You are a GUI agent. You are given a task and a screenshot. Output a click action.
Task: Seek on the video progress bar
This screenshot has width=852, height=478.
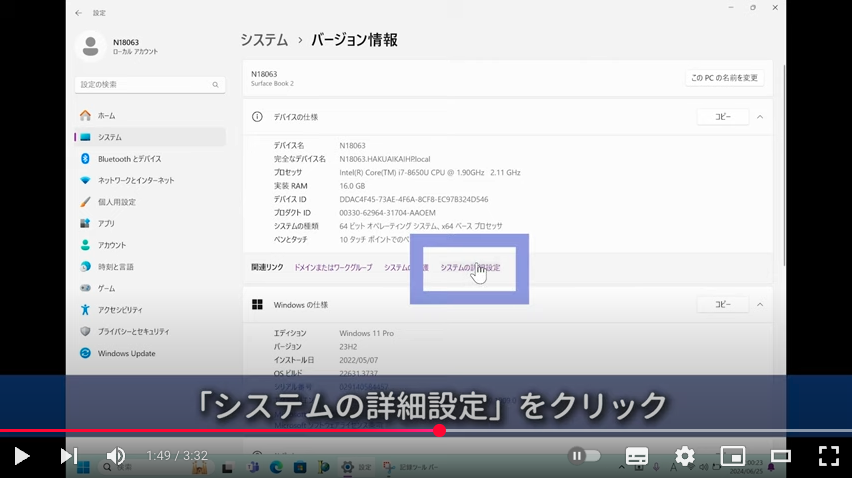pos(426,431)
